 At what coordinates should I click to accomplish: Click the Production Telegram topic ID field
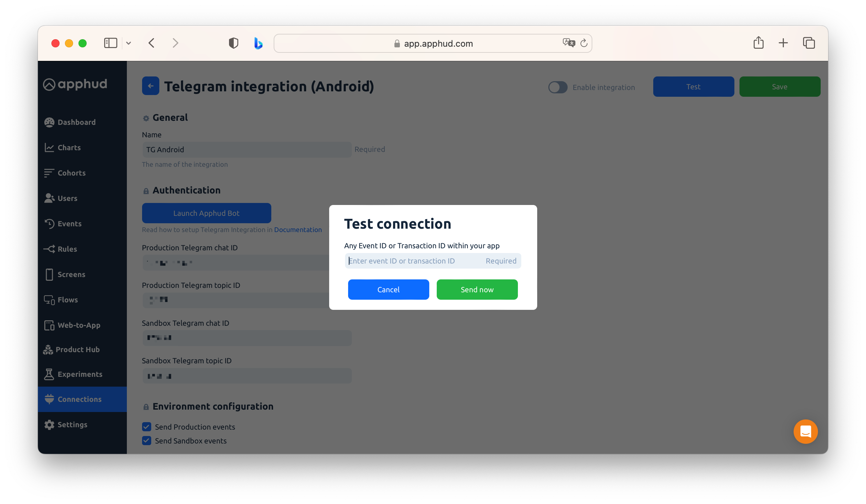236,300
